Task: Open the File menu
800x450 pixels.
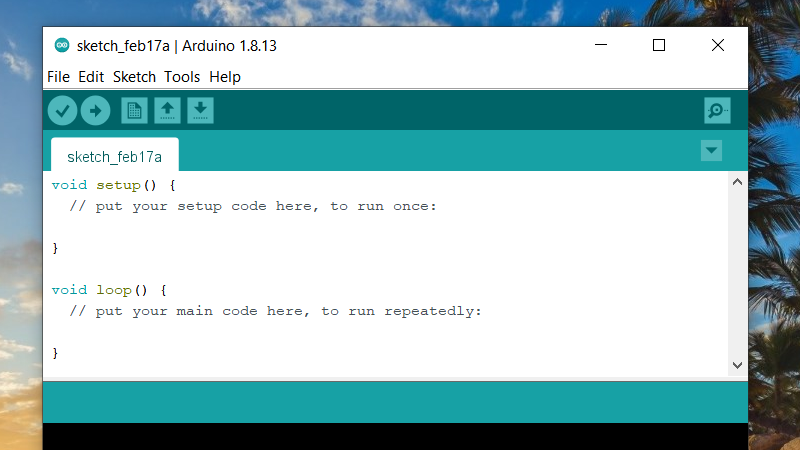Action: click(x=58, y=77)
